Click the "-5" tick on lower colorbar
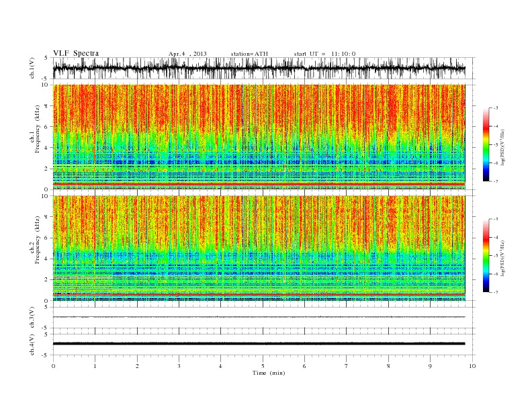The width and height of the screenshot is (532, 411). point(496,256)
